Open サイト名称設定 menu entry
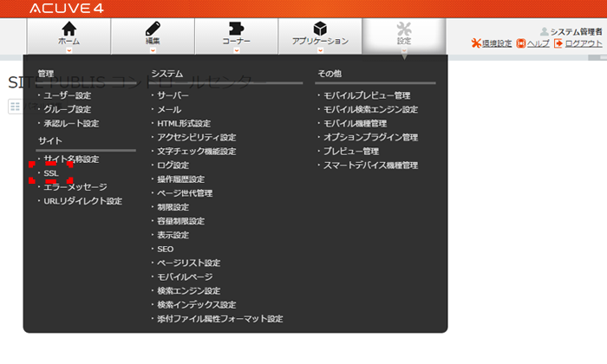This screenshot has width=607, height=364. pos(71,159)
